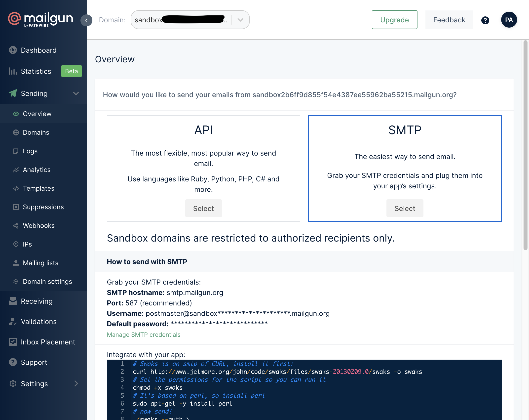Open Manage SMTP credentials link
The height and width of the screenshot is (420, 529).
[x=144, y=335]
